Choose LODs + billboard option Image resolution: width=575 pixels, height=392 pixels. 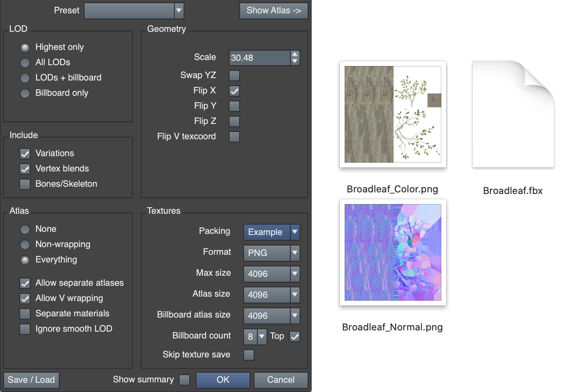point(25,78)
